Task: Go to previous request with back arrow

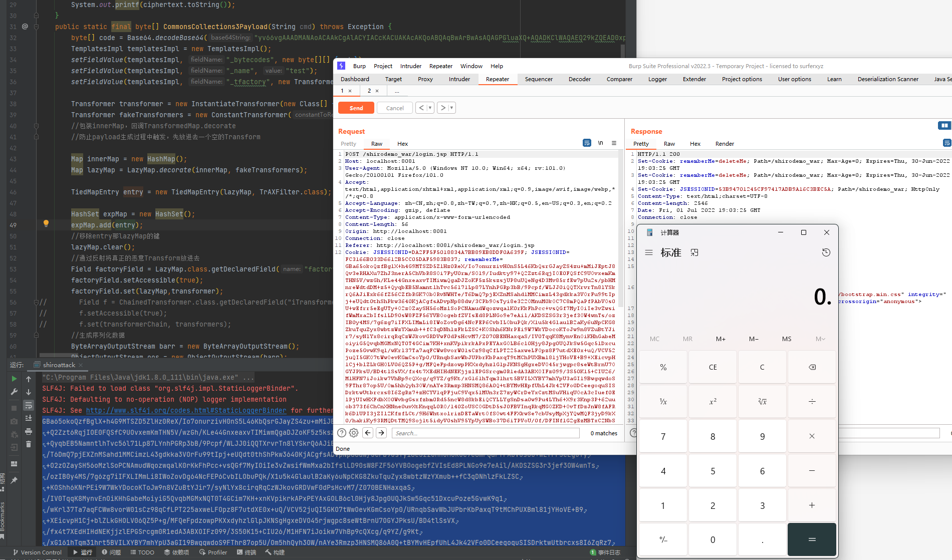Action: (421, 108)
